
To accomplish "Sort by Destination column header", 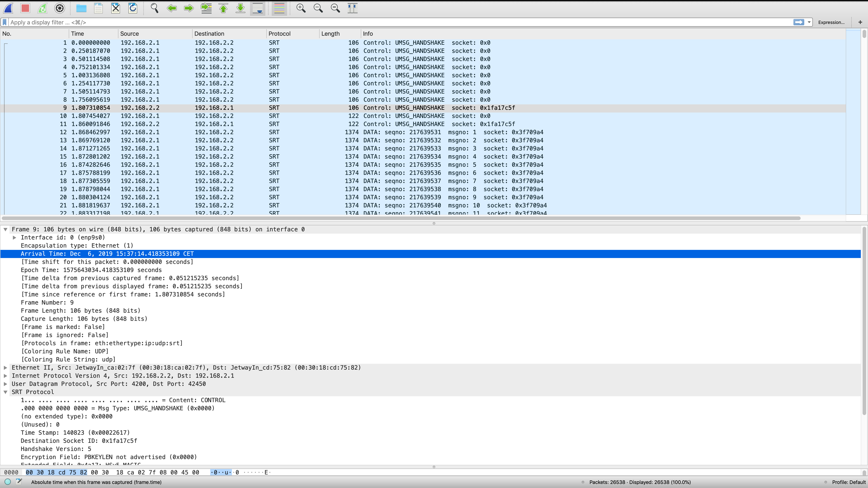I will [x=229, y=34].
